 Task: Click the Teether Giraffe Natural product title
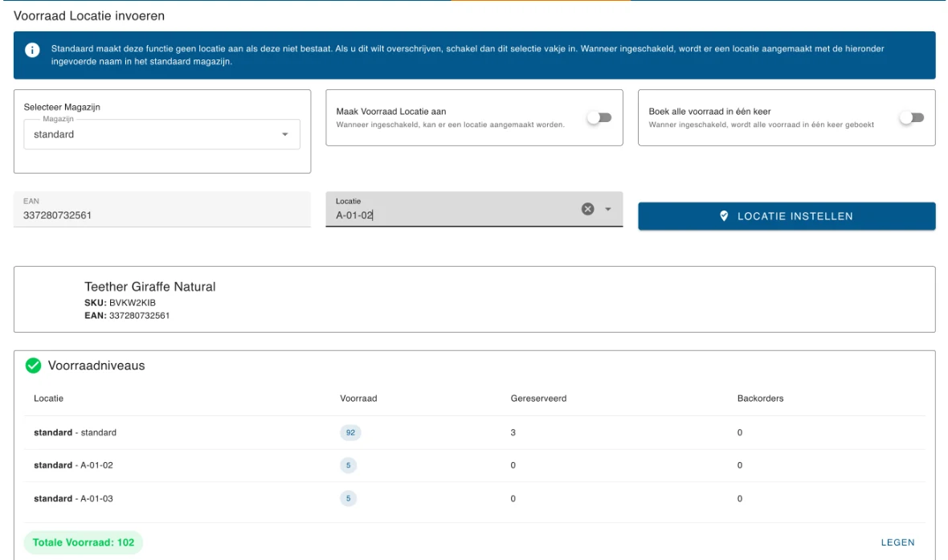[150, 287]
